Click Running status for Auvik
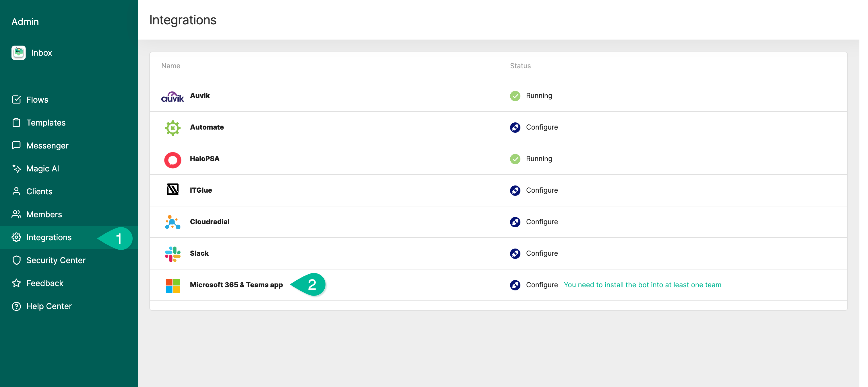Image resolution: width=868 pixels, height=387 pixels. 539,95
